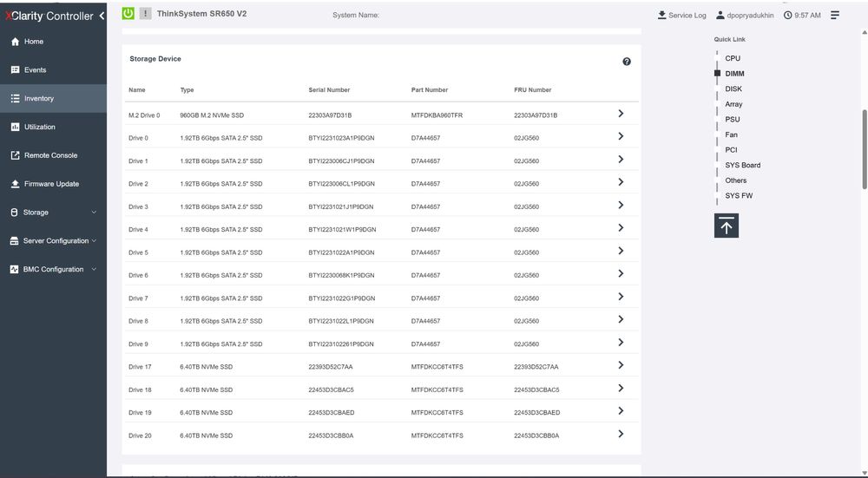Expand details for Drive 20 row

tap(621, 435)
